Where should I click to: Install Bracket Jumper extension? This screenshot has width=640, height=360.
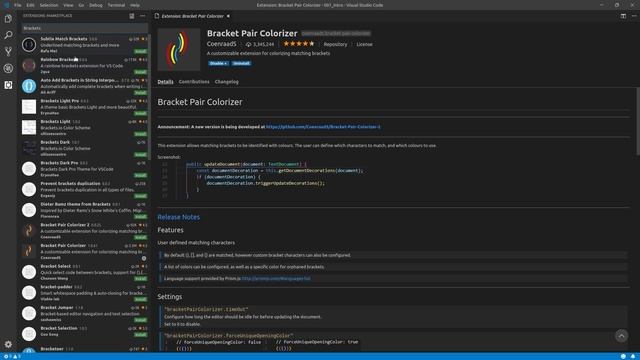point(140,320)
